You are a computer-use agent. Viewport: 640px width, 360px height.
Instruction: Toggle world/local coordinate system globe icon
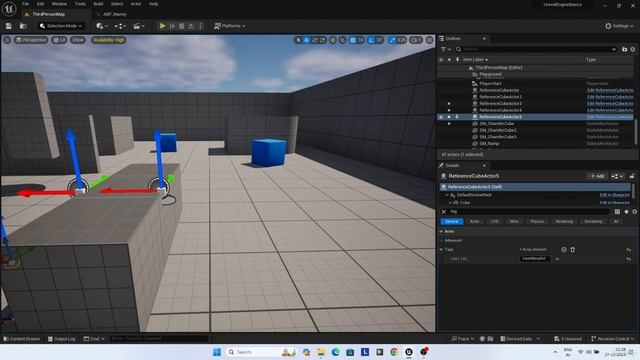[333, 40]
